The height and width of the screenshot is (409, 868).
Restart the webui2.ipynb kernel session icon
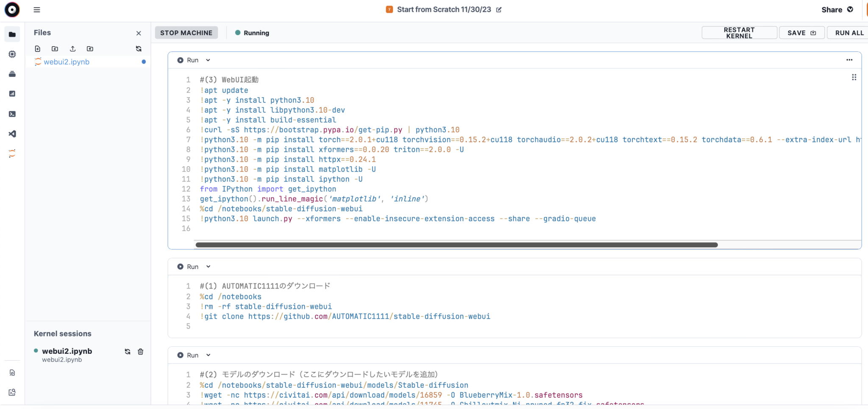pyautogui.click(x=128, y=352)
